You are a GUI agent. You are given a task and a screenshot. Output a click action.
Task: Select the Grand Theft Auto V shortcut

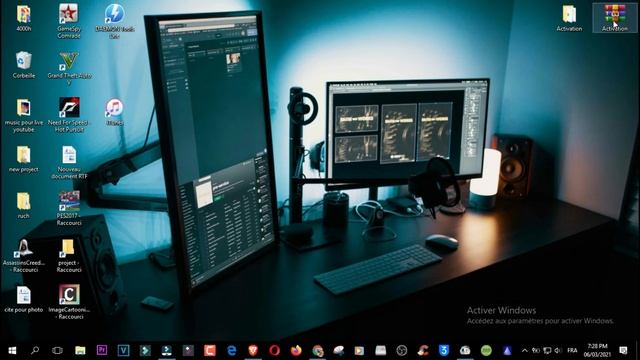tap(69, 69)
